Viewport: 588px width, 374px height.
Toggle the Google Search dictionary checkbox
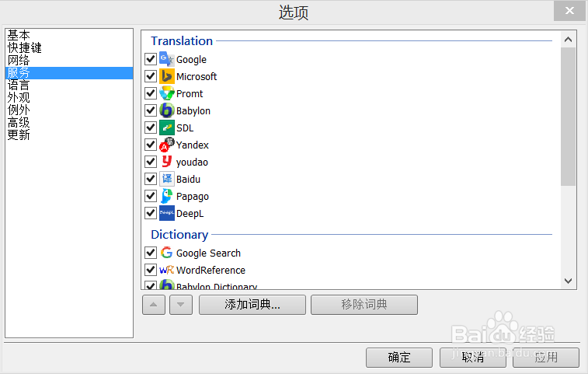pos(151,253)
